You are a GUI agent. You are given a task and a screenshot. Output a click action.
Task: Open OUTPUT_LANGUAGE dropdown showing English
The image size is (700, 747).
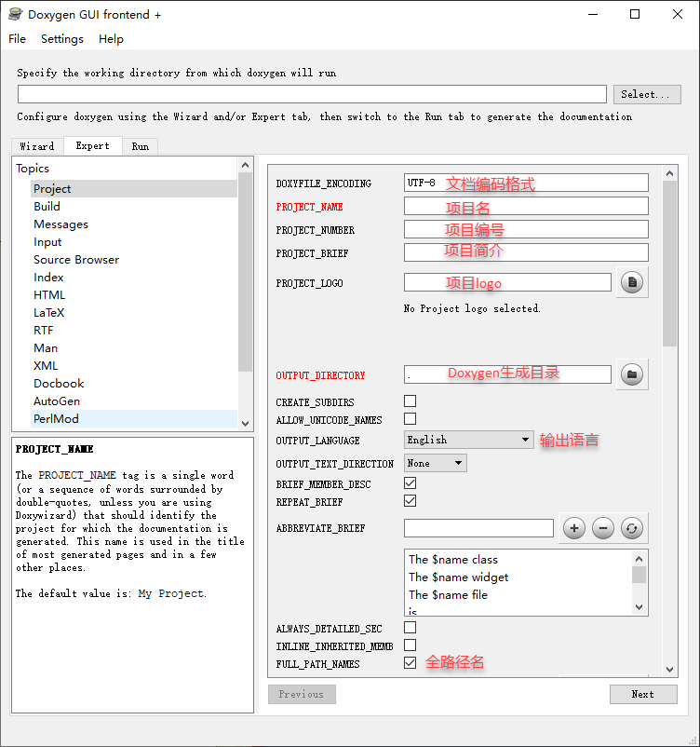pyautogui.click(x=468, y=440)
